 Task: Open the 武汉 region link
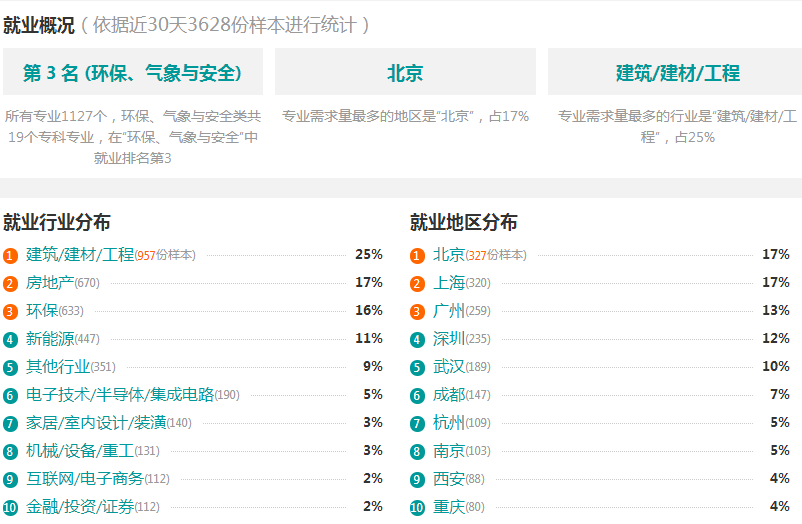coord(449,366)
